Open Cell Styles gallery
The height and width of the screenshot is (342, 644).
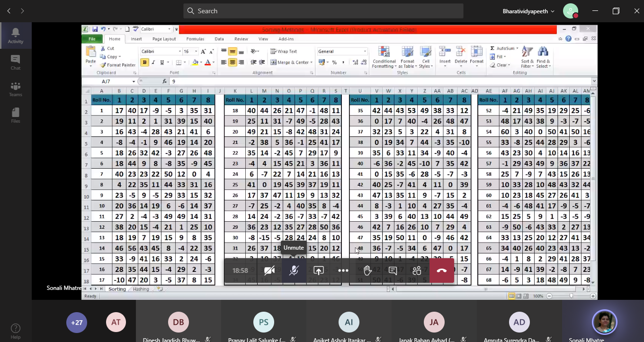point(426,57)
